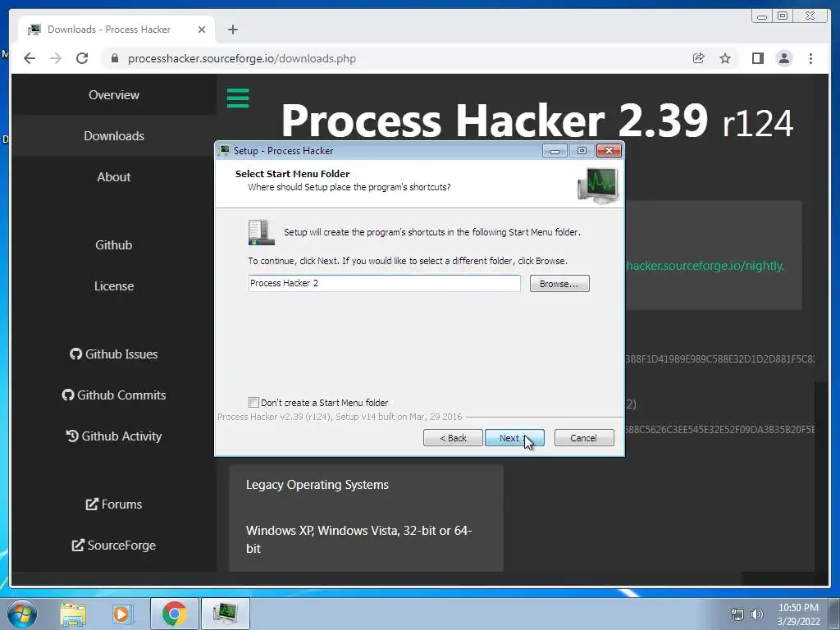
Task: Click the address bar URL
Action: pos(242,58)
